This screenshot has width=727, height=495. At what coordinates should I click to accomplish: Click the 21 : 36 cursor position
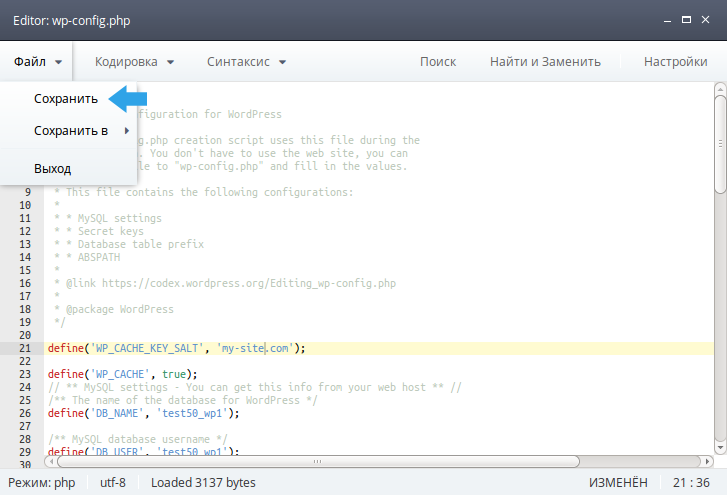tap(691, 482)
